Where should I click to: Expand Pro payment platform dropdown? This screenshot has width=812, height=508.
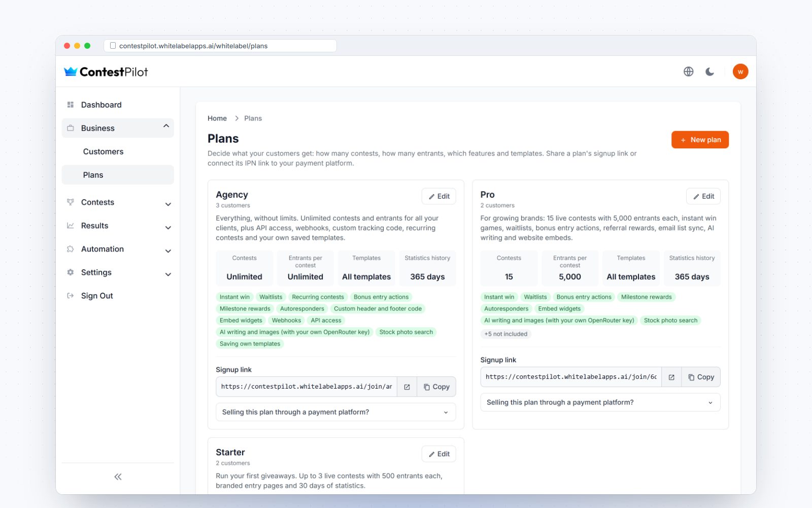pos(600,402)
